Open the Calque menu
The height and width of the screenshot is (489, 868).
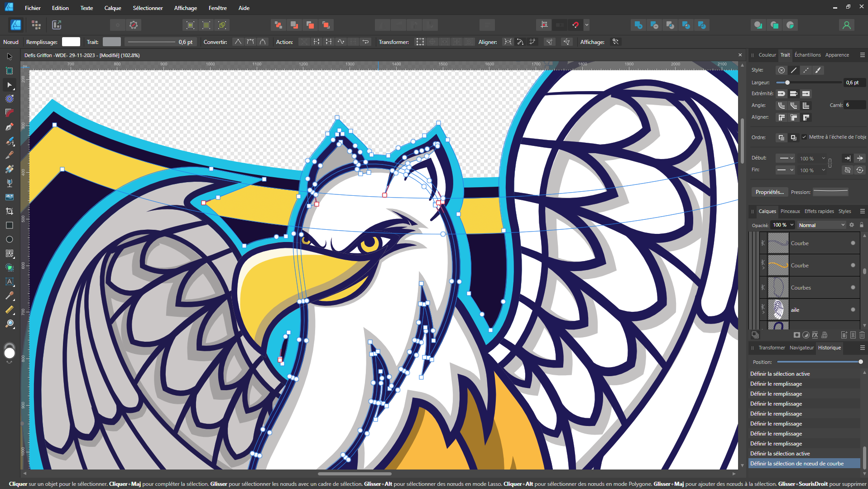pos(113,8)
